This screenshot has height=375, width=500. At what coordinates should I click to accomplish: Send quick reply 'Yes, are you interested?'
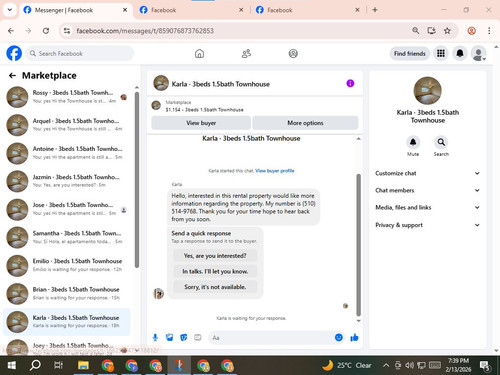215,256
